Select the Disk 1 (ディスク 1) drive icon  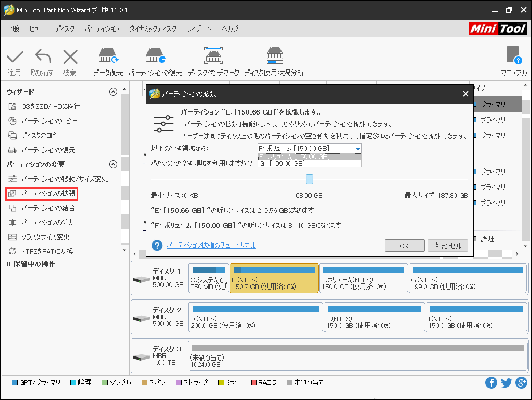coord(141,279)
